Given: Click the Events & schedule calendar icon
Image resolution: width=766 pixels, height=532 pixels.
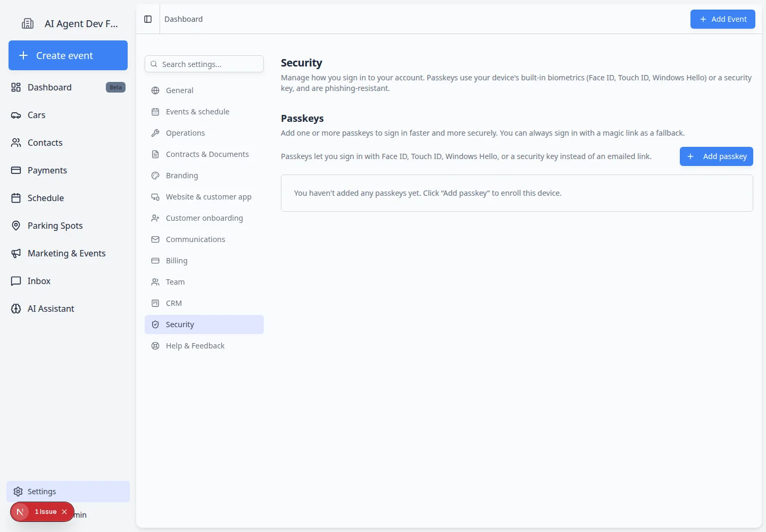Looking at the screenshot, I should point(155,112).
